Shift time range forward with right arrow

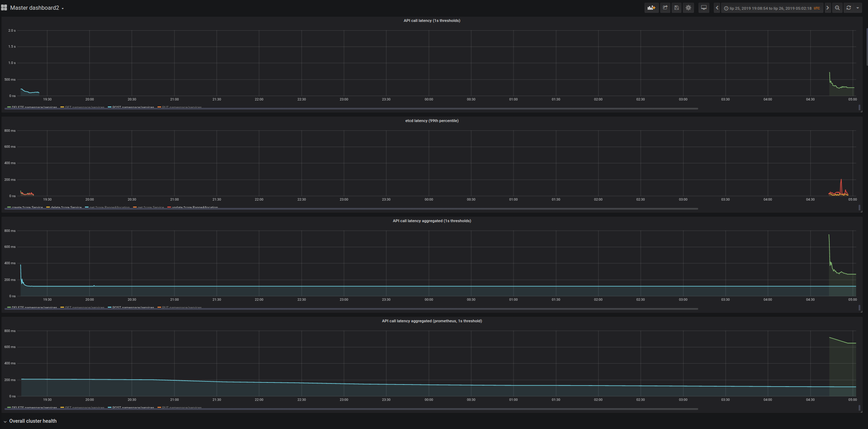828,8
